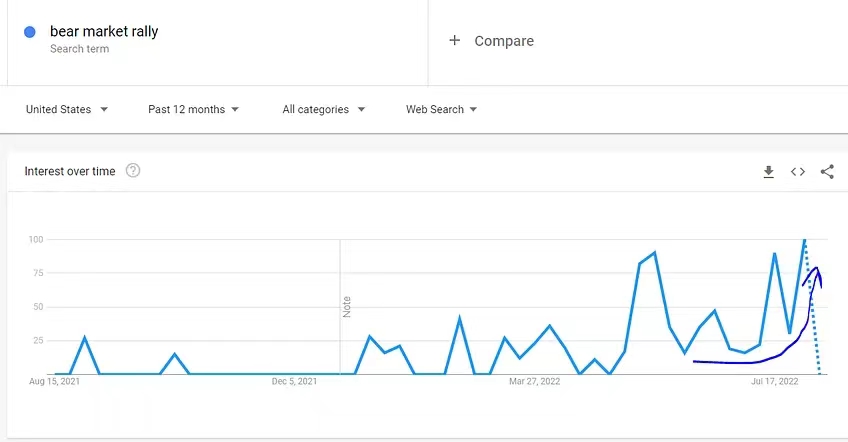Click the Aug 15, 2021 axis label
The image size is (848, 442).
54,381
